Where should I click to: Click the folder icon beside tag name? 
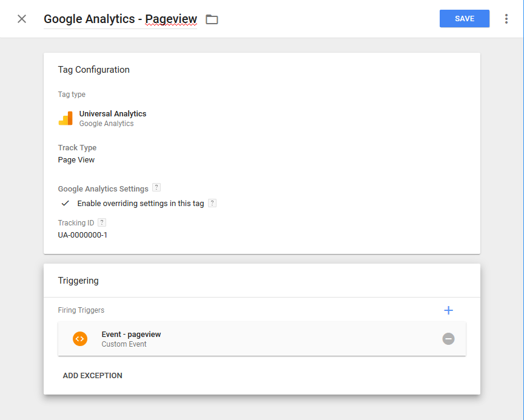pyautogui.click(x=212, y=19)
